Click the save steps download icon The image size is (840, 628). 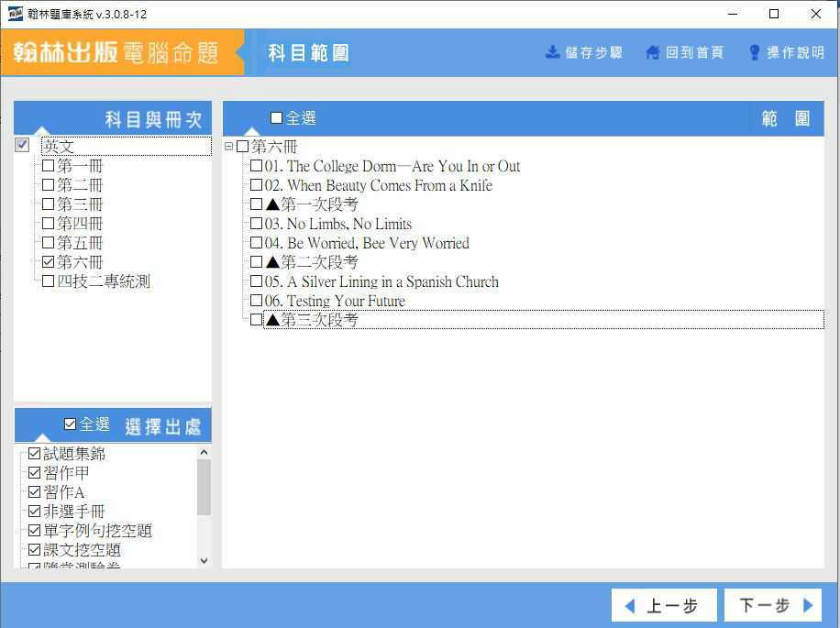[552, 52]
